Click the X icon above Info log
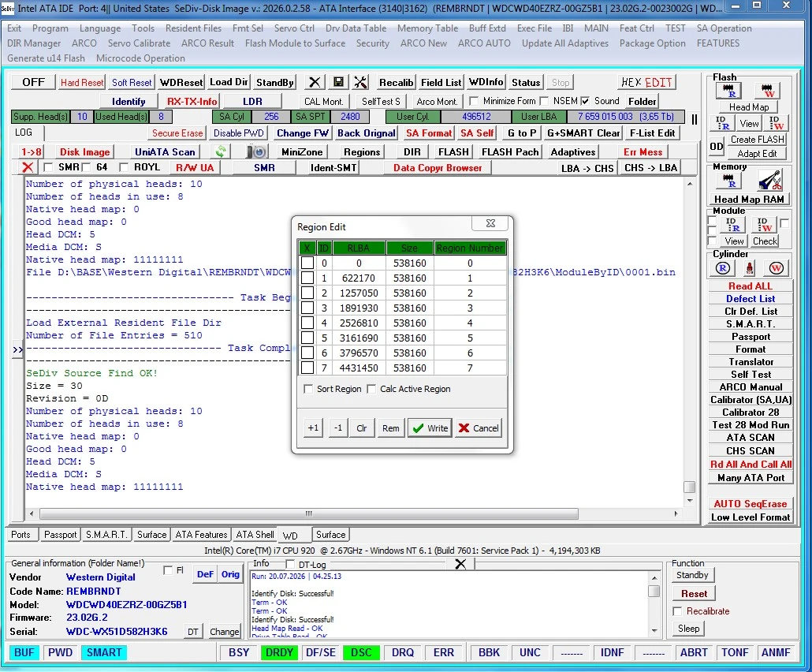812x672 pixels. tap(460, 564)
